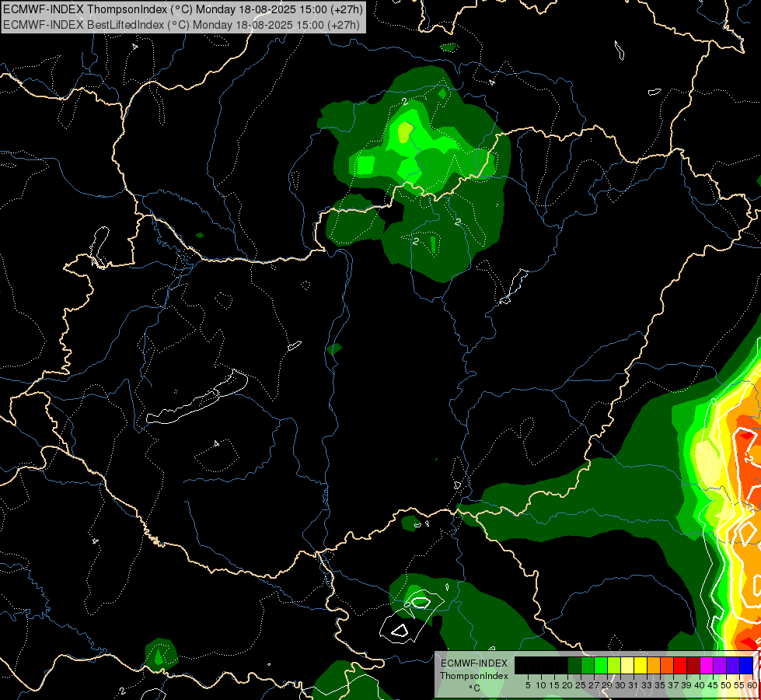The image size is (761, 700).
Task: Click legend tick value 31
Action: click(x=634, y=685)
